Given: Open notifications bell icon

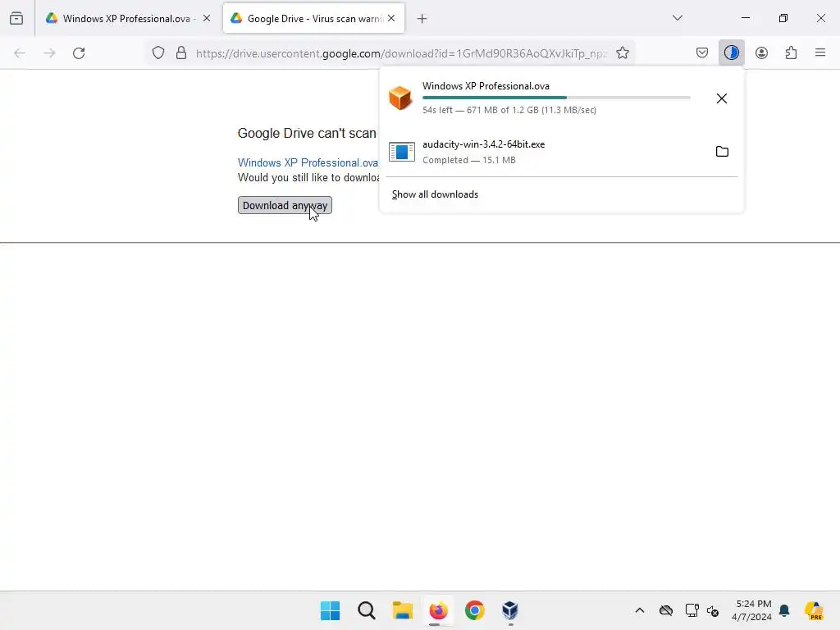Looking at the screenshot, I should click(x=784, y=610).
